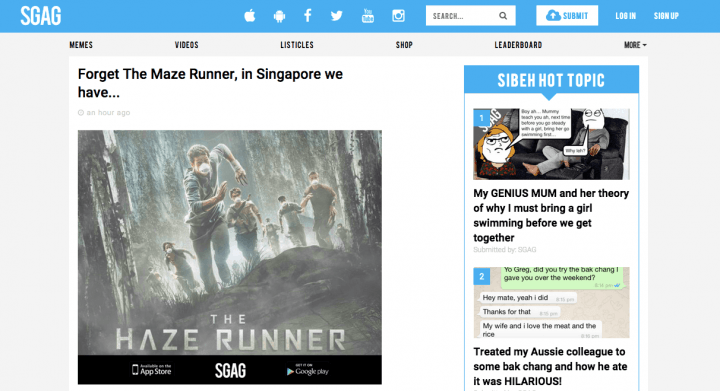The height and width of the screenshot is (391, 720).
Task: Visit the Facebook page icon
Action: pos(308,16)
